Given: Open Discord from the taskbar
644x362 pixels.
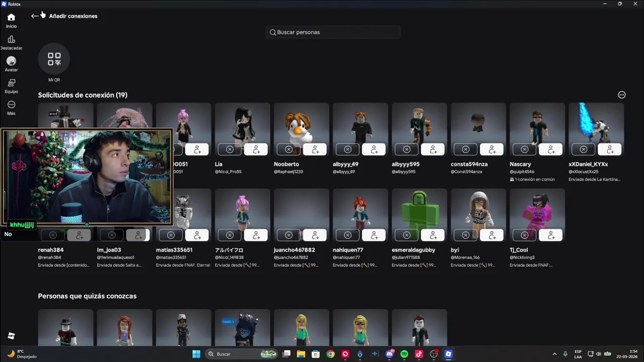Looking at the screenshot, I should [x=389, y=354].
